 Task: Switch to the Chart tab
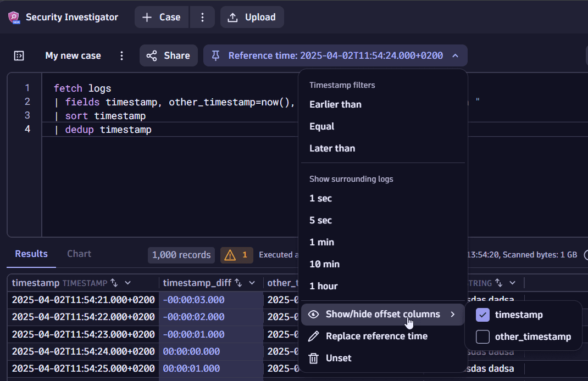click(x=79, y=254)
